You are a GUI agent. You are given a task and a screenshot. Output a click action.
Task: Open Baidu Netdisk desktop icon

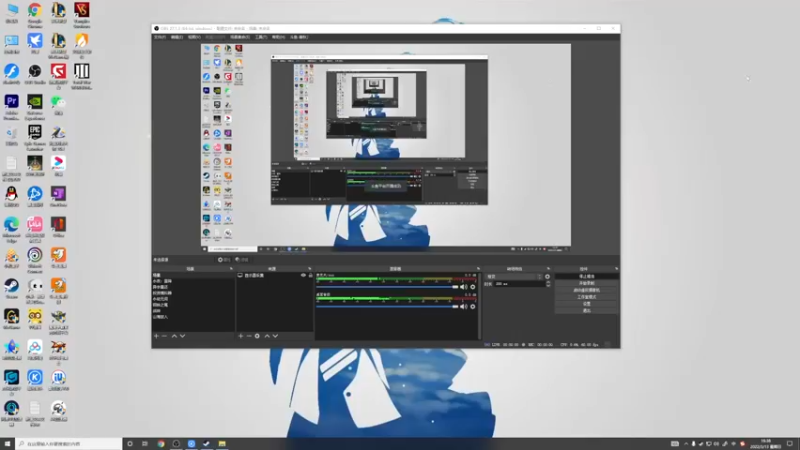tap(35, 351)
